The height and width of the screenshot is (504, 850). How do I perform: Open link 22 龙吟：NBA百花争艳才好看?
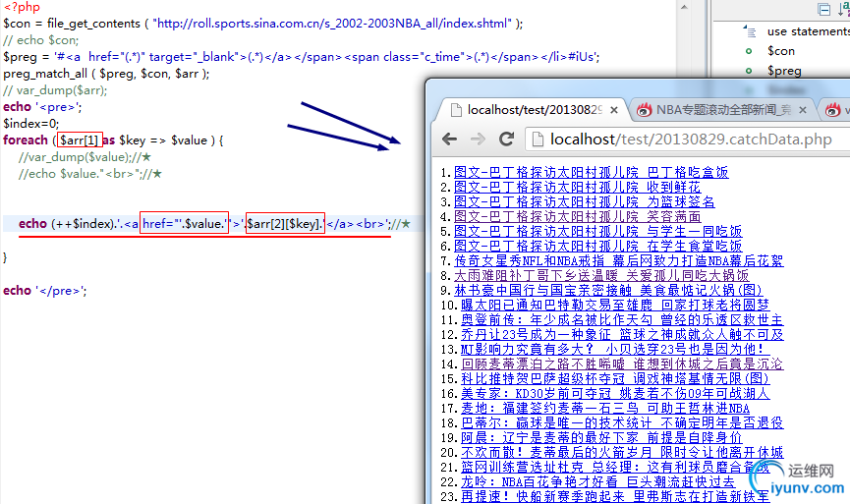pyautogui.click(x=597, y=481)
